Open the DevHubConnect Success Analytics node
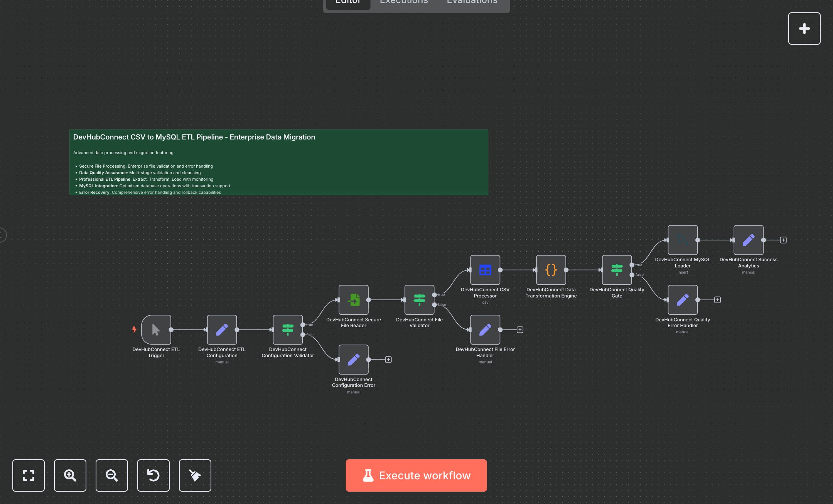 748,240
